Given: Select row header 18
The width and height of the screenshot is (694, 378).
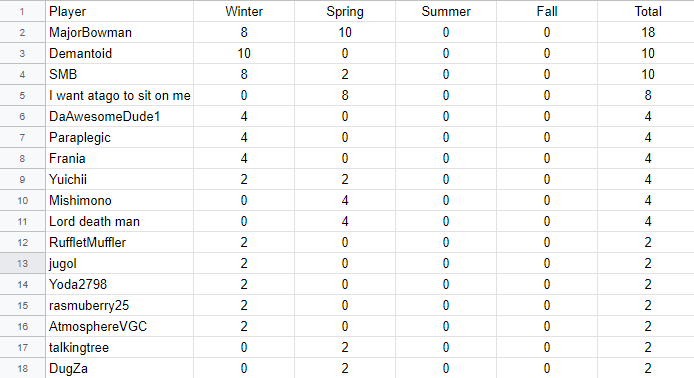Looking at the screenshot, I should (23, 368).
